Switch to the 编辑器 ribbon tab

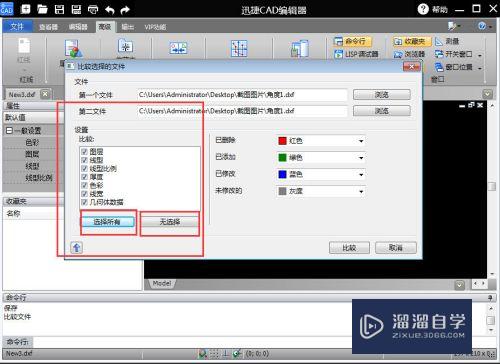coord(78,27)
